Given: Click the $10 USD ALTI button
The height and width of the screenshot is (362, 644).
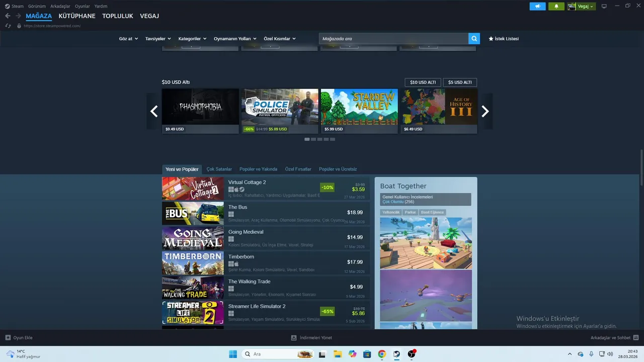Looking at the screenshot, I should [423, 82].
